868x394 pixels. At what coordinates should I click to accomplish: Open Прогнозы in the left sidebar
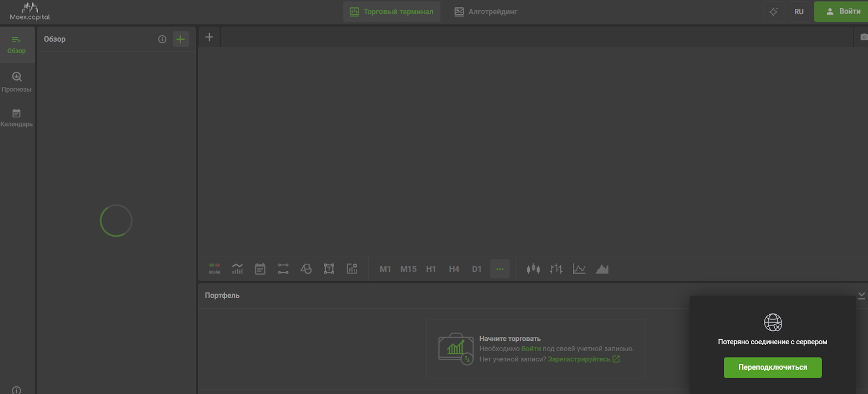16,82
